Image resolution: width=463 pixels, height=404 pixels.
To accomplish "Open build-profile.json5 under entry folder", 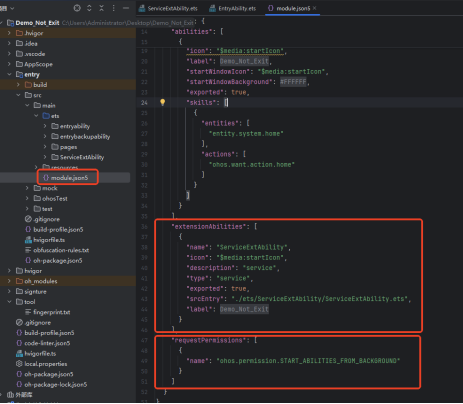I will pos(58,229).
